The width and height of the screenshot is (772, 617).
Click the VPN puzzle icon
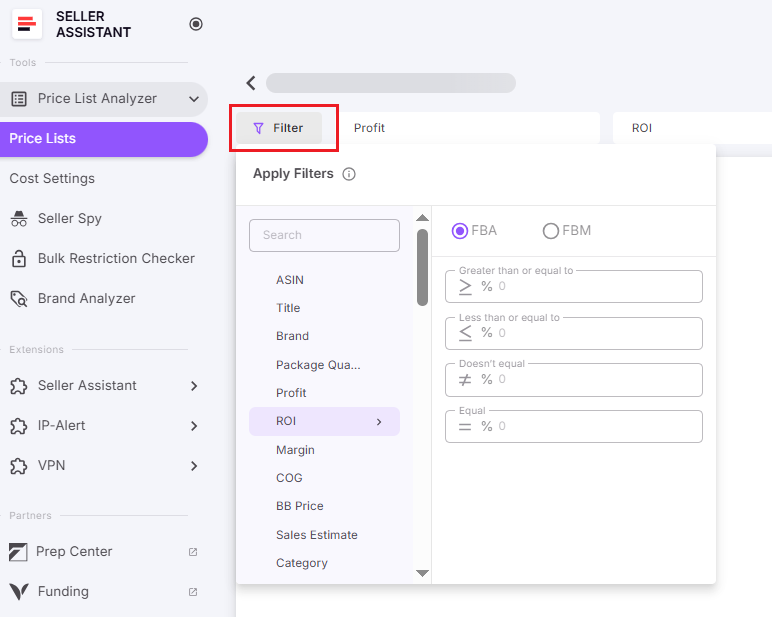pos(19,466)
